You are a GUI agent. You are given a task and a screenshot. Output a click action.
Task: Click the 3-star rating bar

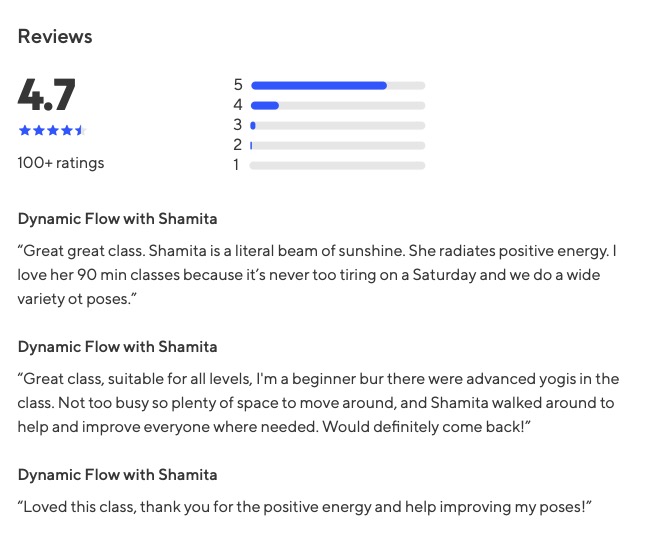[337, 125]
